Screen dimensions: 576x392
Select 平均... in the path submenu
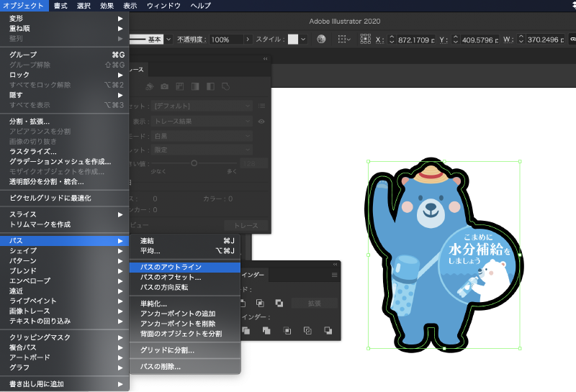tap(185, 251)
